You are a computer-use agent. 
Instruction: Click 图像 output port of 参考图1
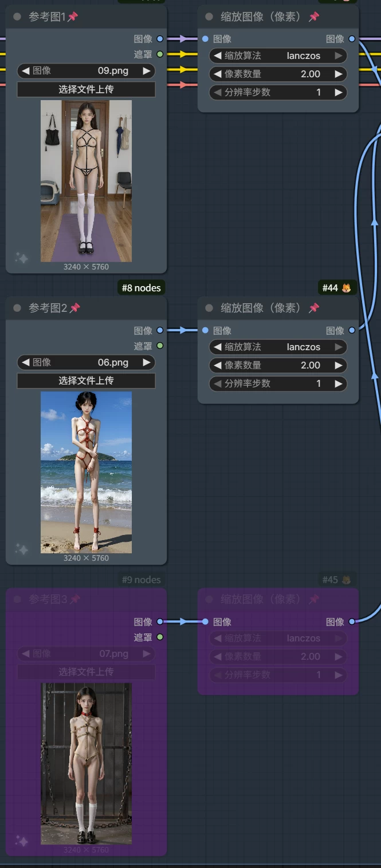tap(160, 39)
